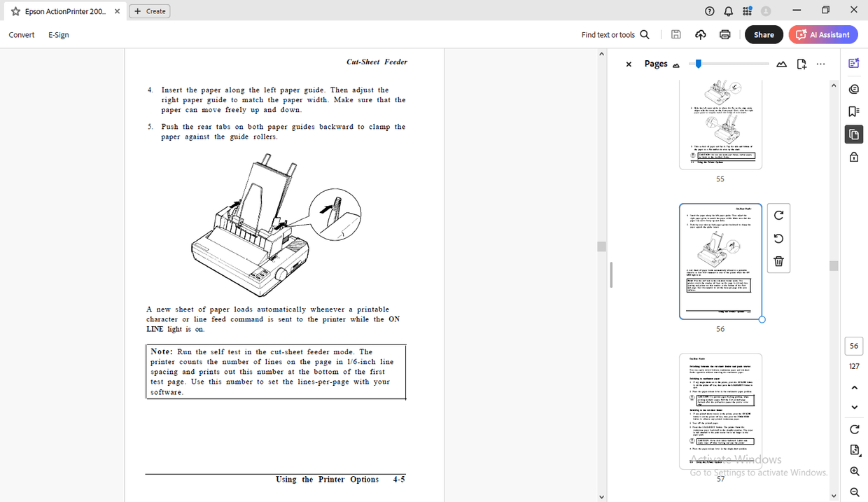Open the Bookmarks panel in the sidebar
Screen dimensions: 868x502
click(853, 111)
